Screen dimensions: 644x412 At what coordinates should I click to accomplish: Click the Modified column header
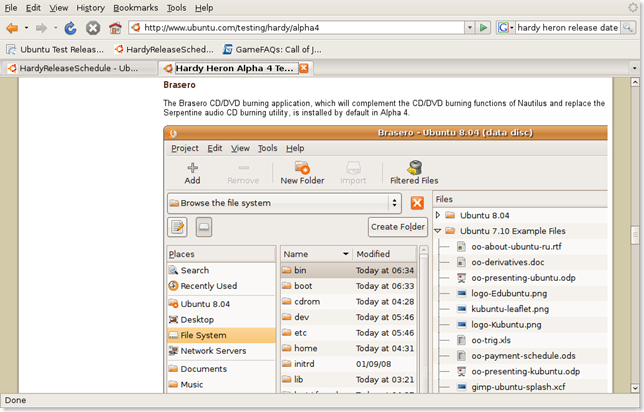[385, 254]
